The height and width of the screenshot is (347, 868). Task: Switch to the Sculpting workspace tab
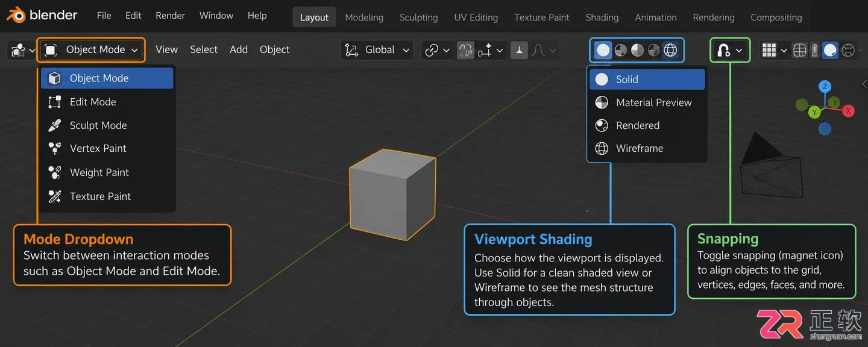[419, 17]
